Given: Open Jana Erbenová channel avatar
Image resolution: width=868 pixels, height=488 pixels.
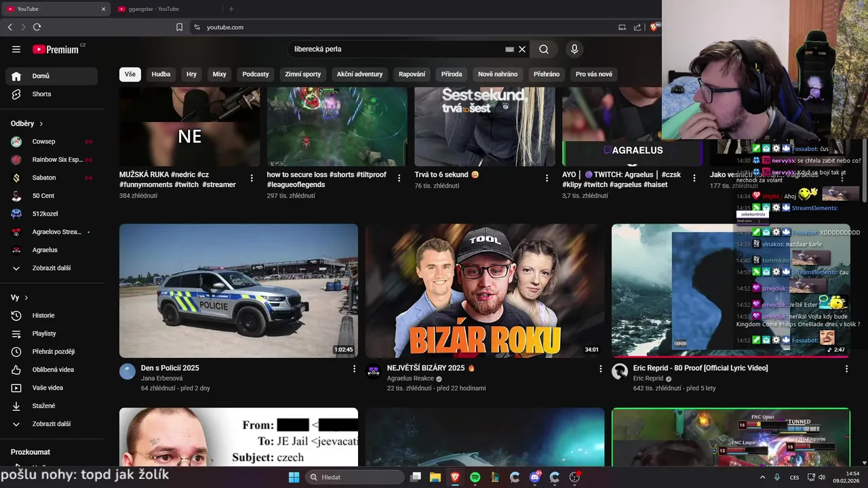Looking at the screenshot, I should pos(127,371).
